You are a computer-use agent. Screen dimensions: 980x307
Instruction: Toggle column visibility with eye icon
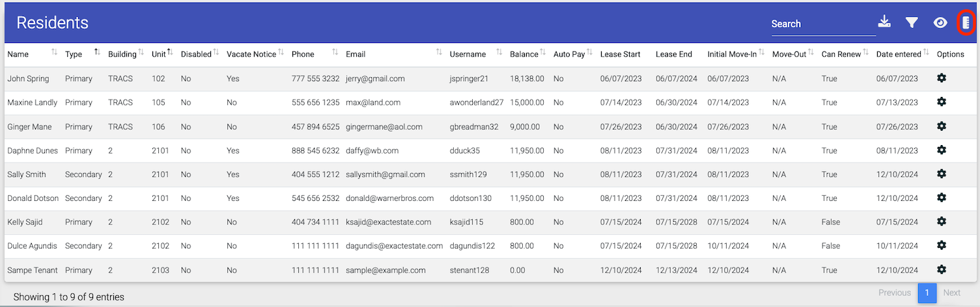(940, 23)
